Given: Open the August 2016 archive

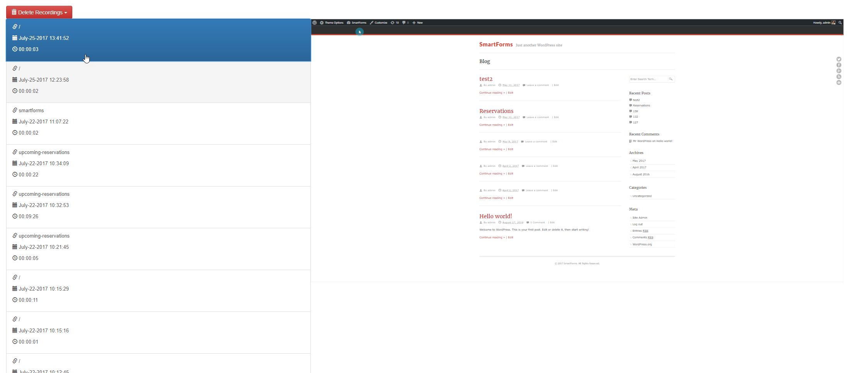Looking at the screenshot, I should click(641, 175).
